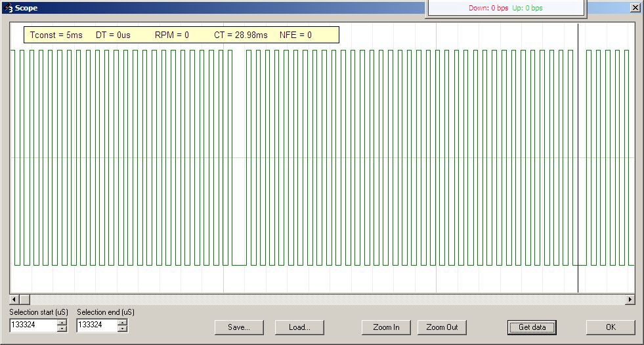The height and width of the screenshot is (345, 644).
Task: Open a file with the Load... button
Action: point(299,327)
